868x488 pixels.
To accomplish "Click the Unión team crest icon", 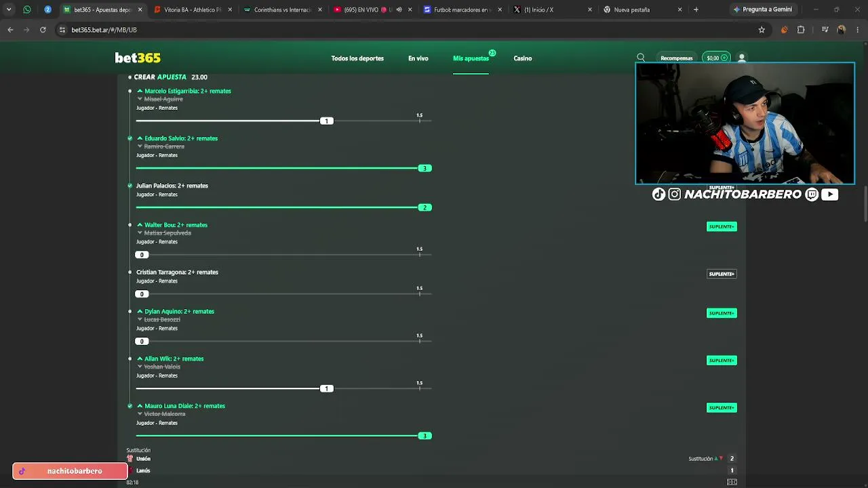I will (x=130, y=459).
